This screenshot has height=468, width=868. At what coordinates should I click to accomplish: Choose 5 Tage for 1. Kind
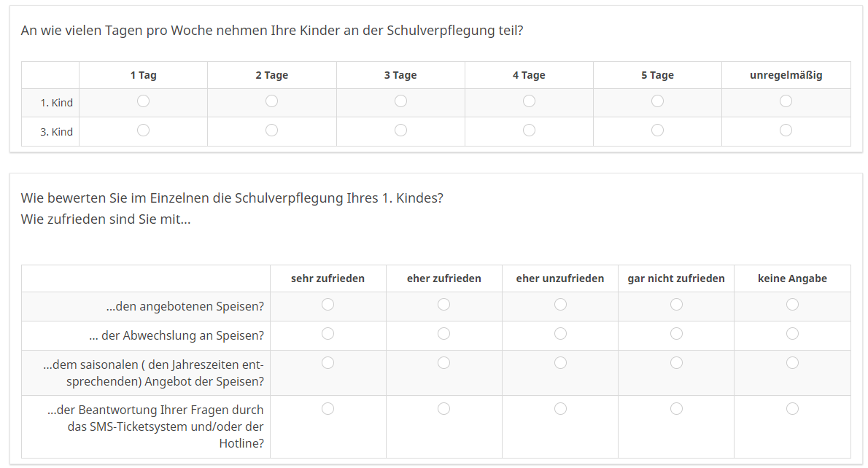657,101
